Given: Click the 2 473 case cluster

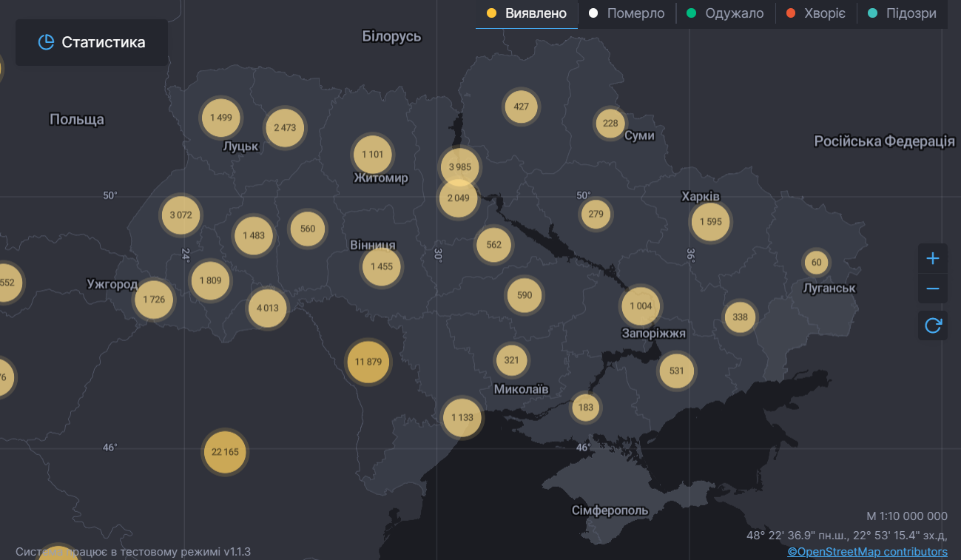Looking at the screenshot, I should click(285, 127).
